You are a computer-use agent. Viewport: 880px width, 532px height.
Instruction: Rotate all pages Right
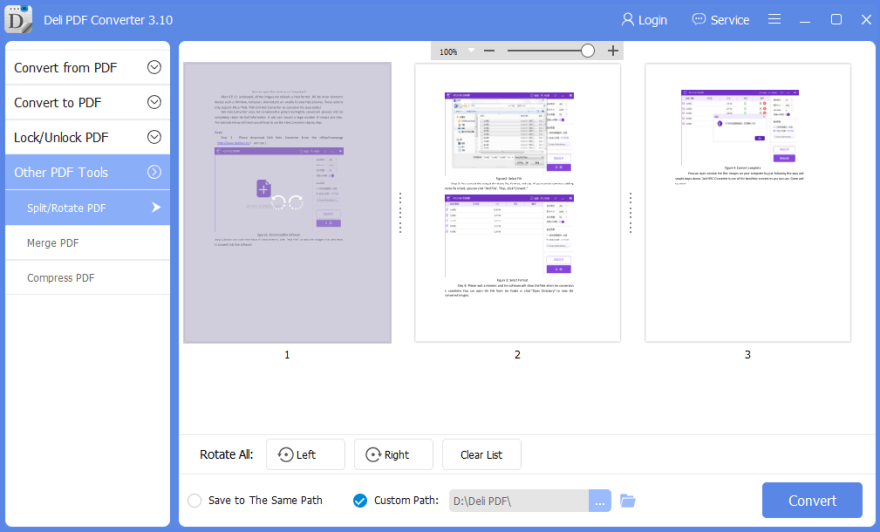[x=393, y=455]
